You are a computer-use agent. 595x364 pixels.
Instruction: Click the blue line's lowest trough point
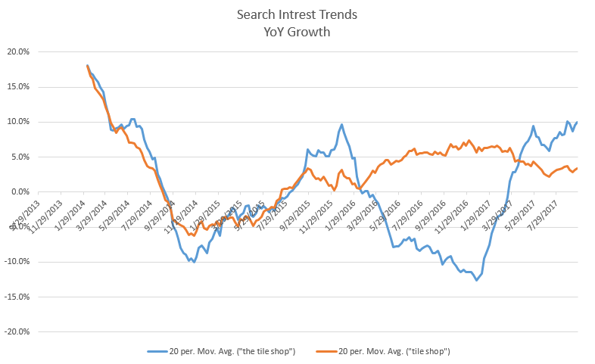477,280
